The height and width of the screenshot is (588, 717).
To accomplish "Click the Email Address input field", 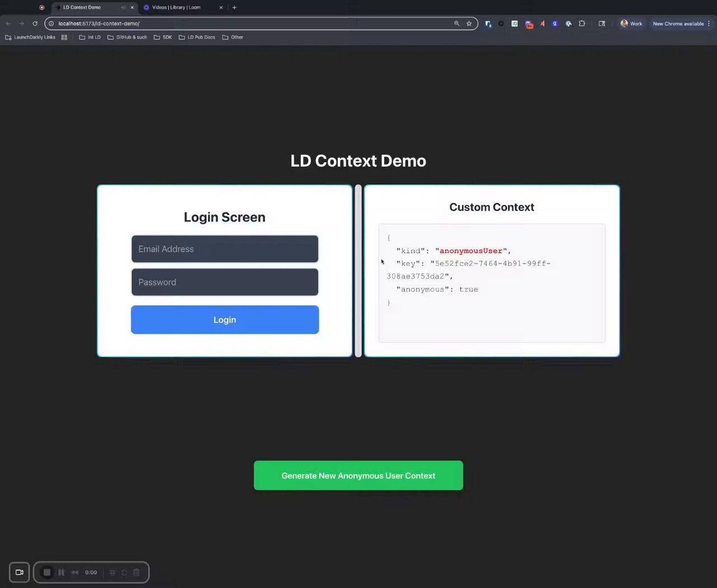I will (x=225, y=249).
